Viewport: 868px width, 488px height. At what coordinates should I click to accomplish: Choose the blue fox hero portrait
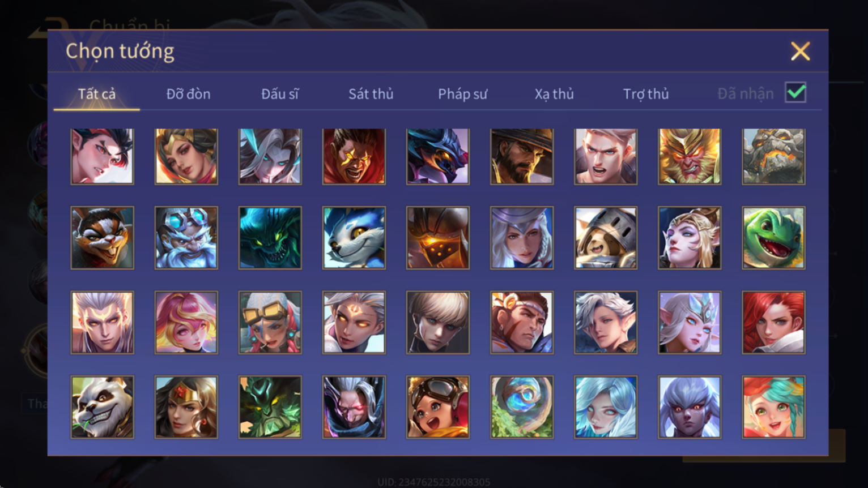tap(354, 238)
